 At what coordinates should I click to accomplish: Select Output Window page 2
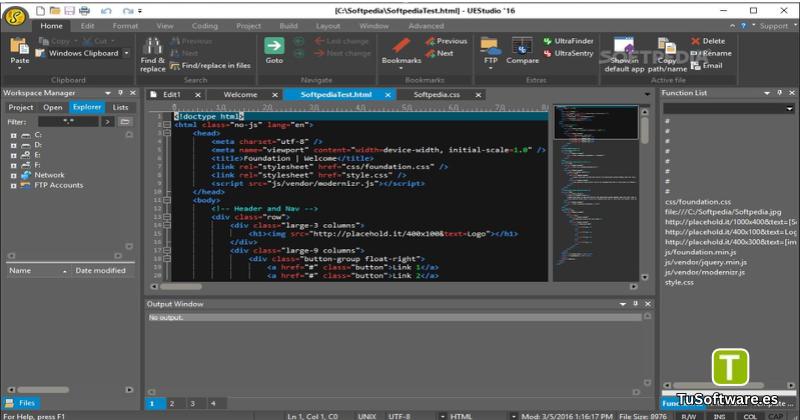(x=172, y=404)
